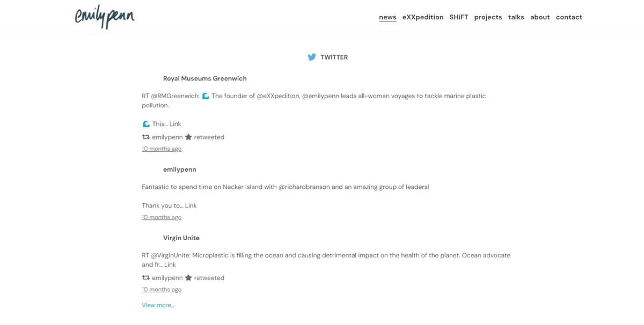644x325 pixels.
Task: Click star icon under Royal Museums Greenwich tweet
Action: point(188,137)
